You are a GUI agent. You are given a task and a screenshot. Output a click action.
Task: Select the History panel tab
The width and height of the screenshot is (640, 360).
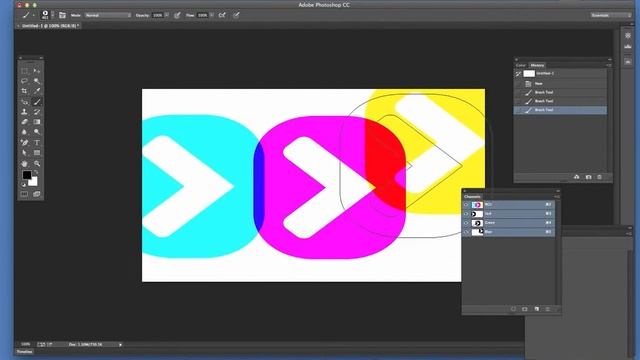click(x=537, y=65)
